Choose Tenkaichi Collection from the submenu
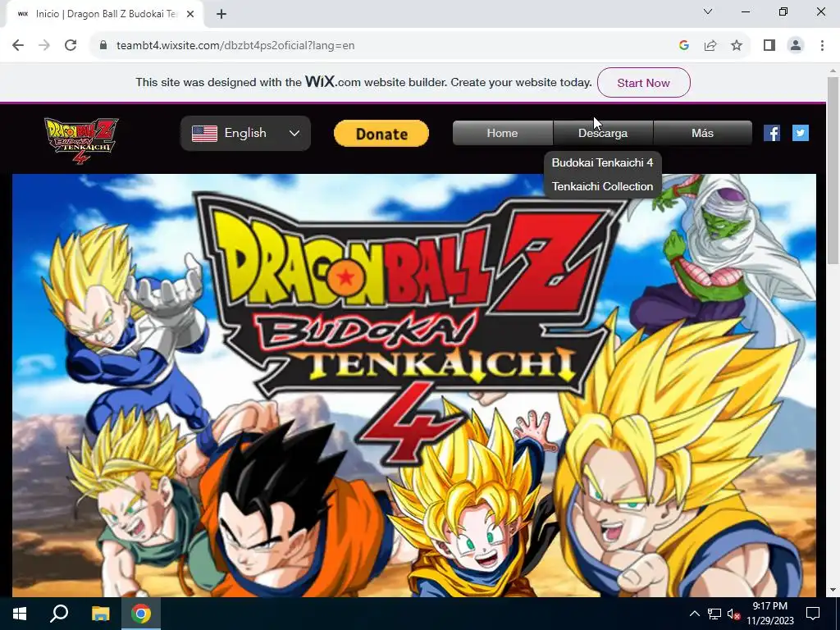 602,186
